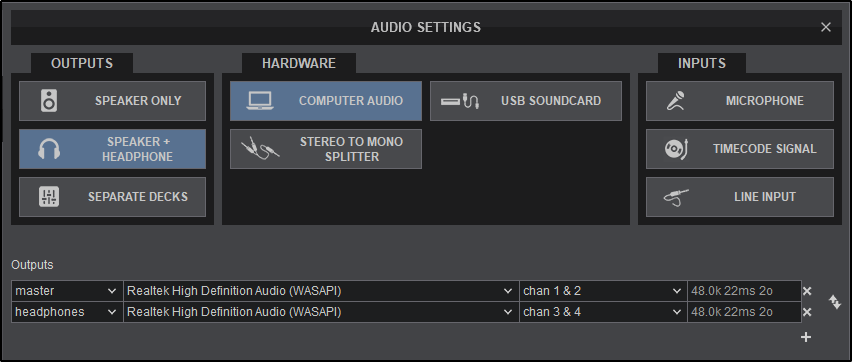The height and width of the screenshot is (362, 852).
Task: Click the Line Input jack icon
Action: pos(676,197)
